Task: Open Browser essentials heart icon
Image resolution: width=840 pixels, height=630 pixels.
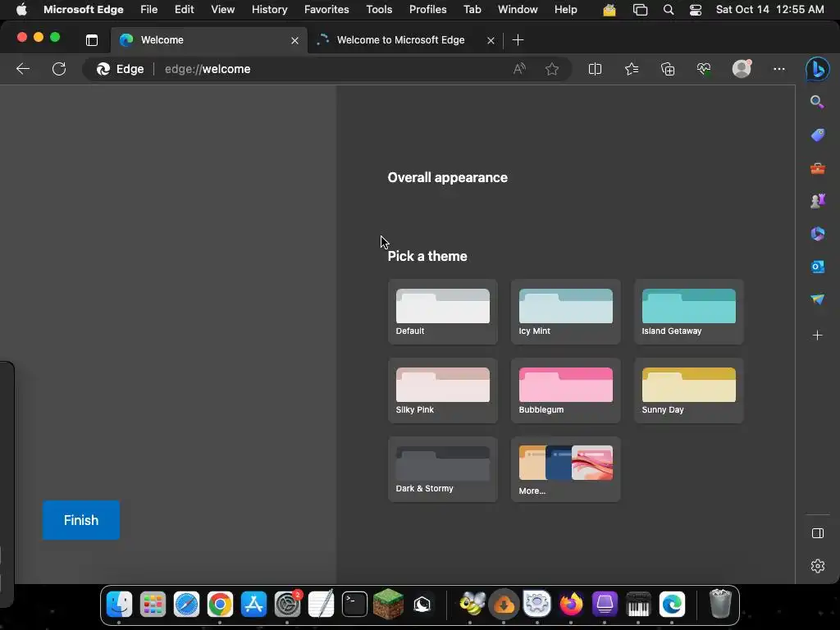Action: point(703,69)
